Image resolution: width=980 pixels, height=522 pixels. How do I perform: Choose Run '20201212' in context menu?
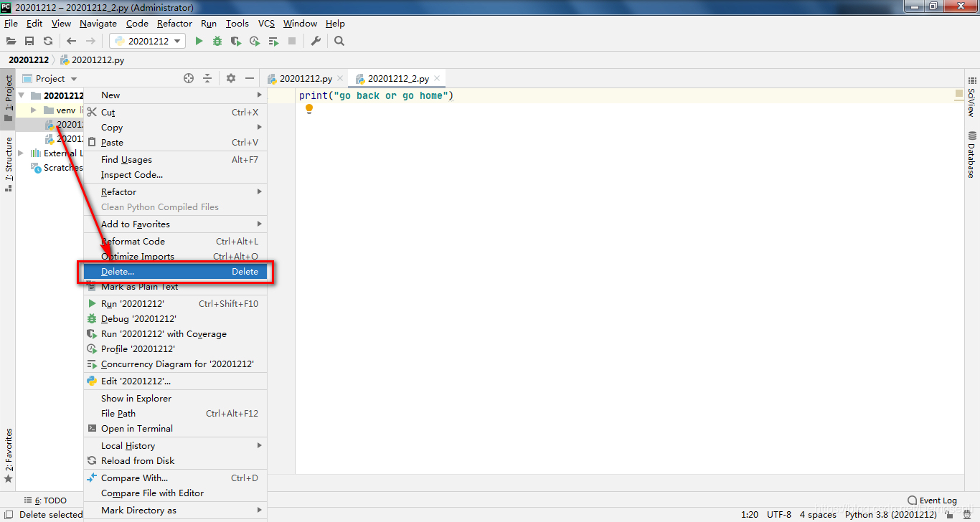[175, 304]
